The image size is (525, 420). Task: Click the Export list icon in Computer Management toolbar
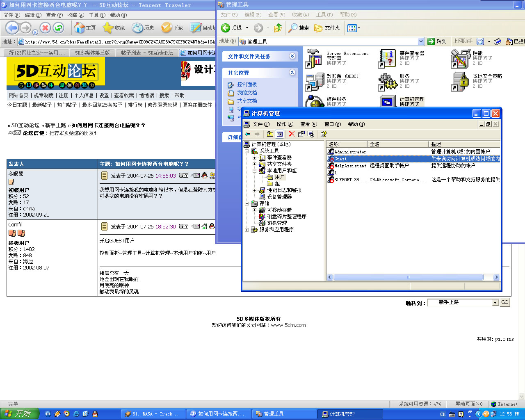pos(311,134)
